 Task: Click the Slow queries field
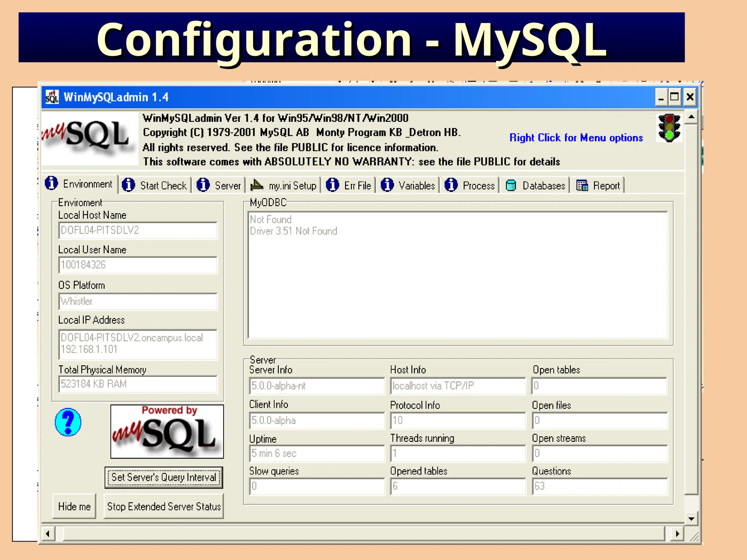click(x=317, y=486)
